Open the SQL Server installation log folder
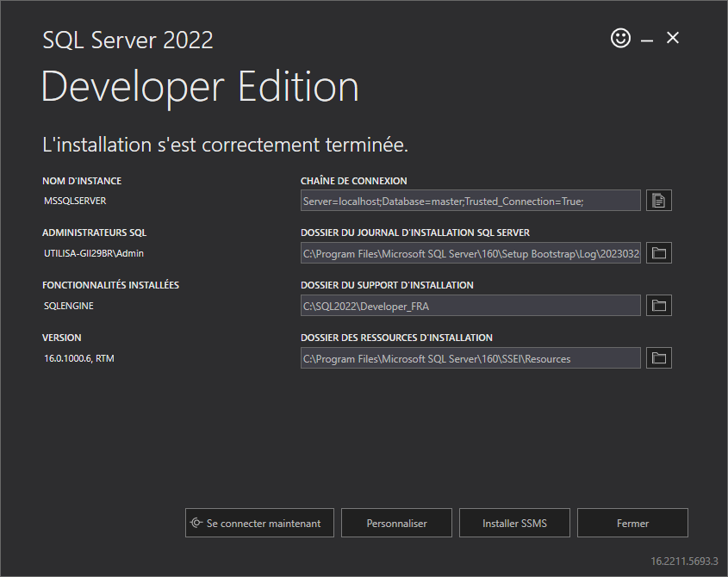Image resolution: width=728 pixels, height=577 pixels. (659, 253)
